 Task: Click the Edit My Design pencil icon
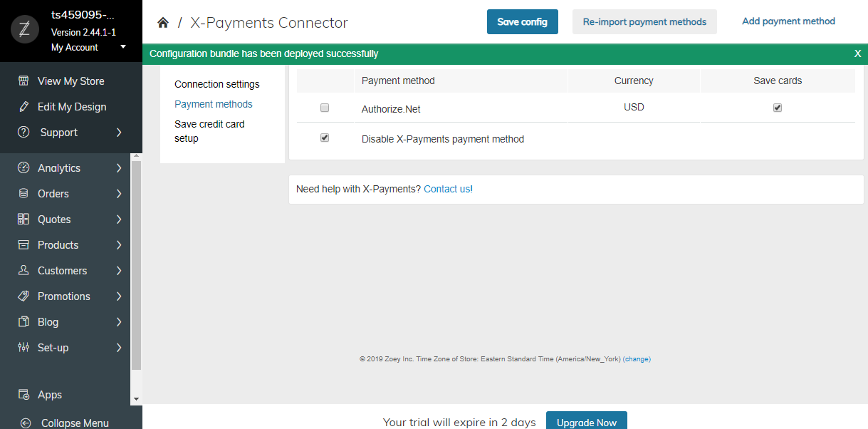point(23,107)
